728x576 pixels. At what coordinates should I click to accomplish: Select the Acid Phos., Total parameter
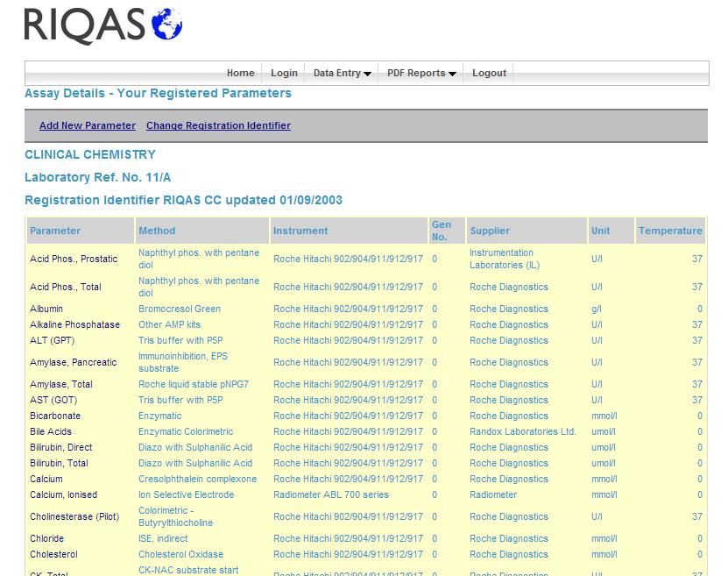pos(66,287)
